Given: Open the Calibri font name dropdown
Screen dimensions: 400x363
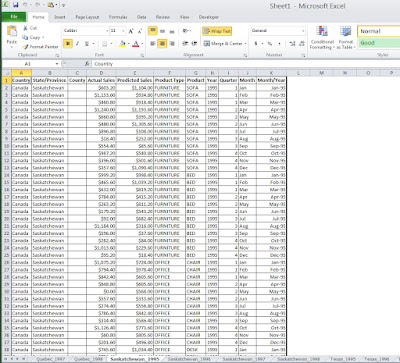Looking at the screenshot, I should [x=107, y=31].
